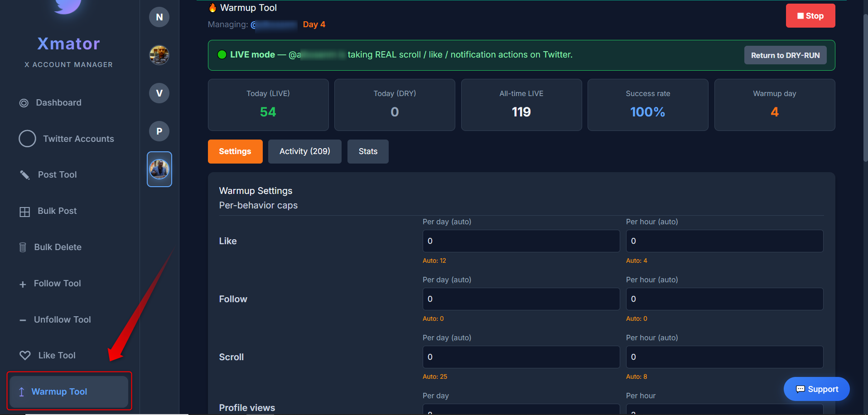Switch to the account with initial V
Image resolution: width=868 pixels, height=415 pixels.
coord(159,93)
